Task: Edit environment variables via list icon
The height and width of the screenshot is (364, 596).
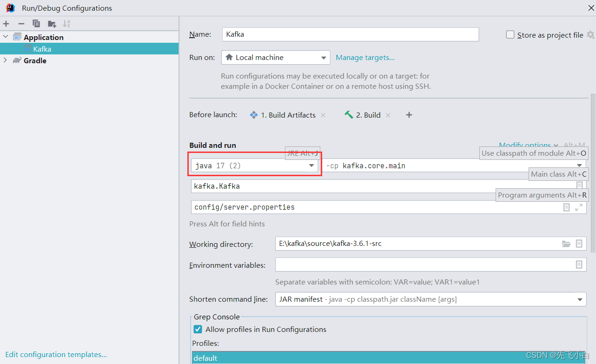Action: click(x=579, y=265)
